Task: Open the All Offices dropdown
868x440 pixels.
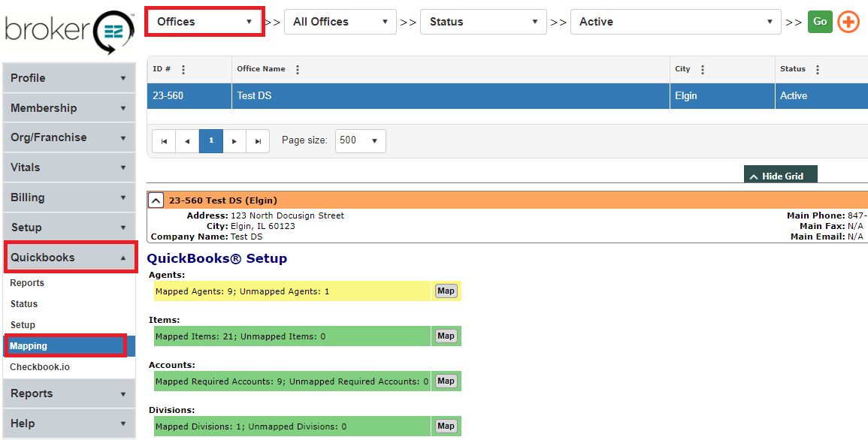Action: (340, 22)
